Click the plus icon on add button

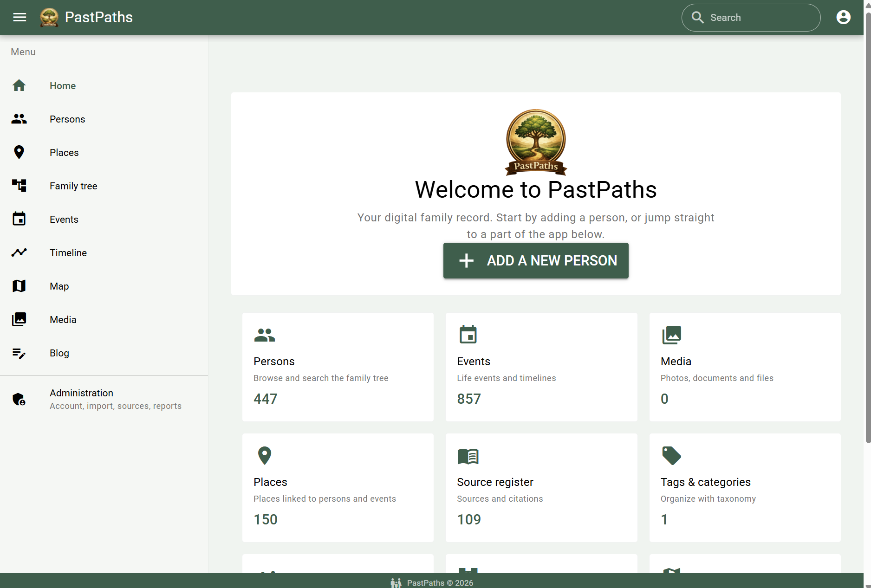[x=466, y=260]
